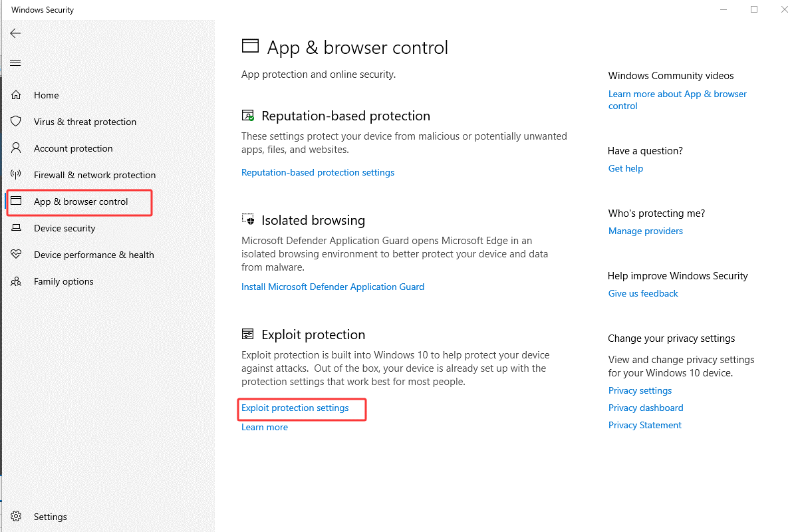Open the Manage providers link

pos(645,231)
